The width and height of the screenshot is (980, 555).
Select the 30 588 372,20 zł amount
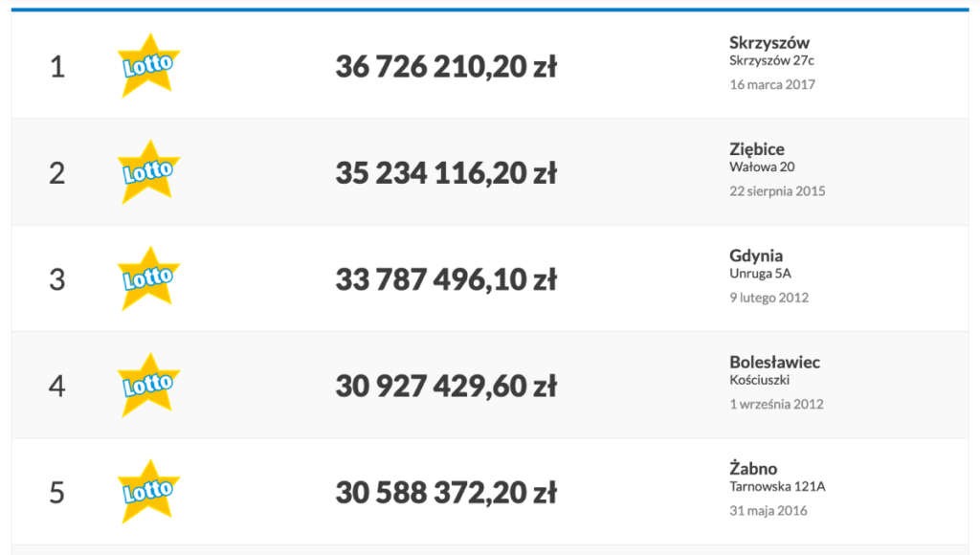(446, 493)
